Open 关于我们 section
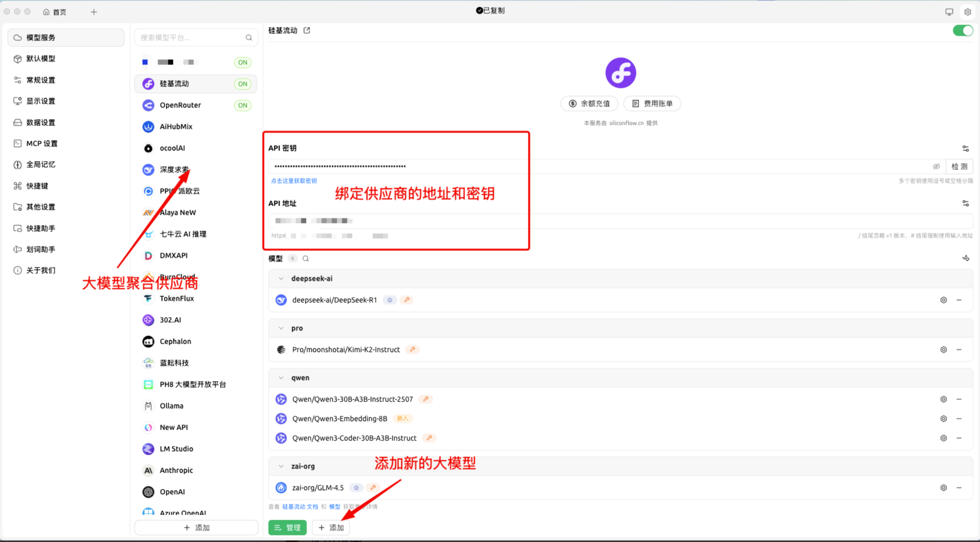Viewport: 980px width, 542px height. pyautogui.click(x=66, y=270)
